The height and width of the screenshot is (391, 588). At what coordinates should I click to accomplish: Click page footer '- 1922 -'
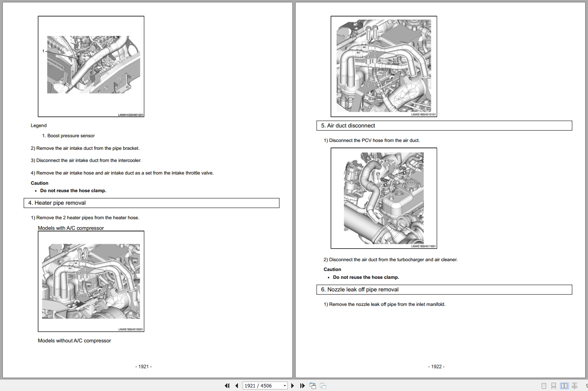(x=436, y=367)
